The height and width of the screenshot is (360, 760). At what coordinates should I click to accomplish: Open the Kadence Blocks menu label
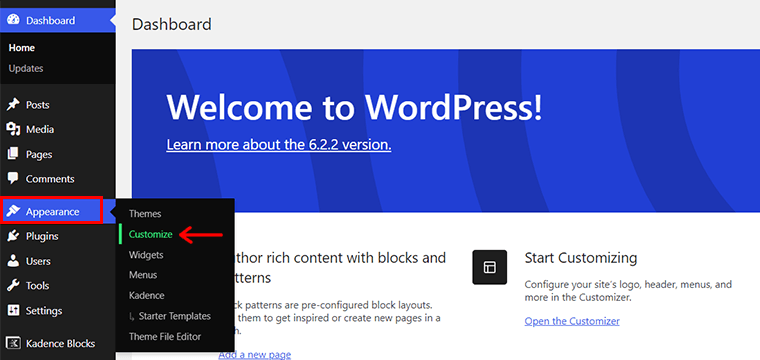[x=61, y=344]
